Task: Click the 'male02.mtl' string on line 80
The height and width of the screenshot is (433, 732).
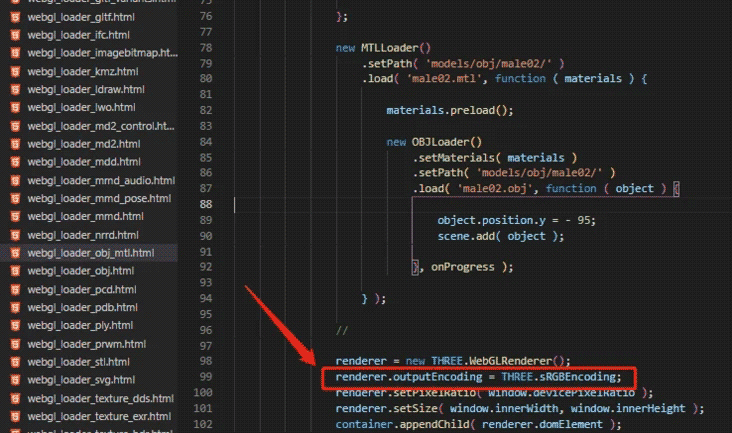Action: click(x=444, y=79)
